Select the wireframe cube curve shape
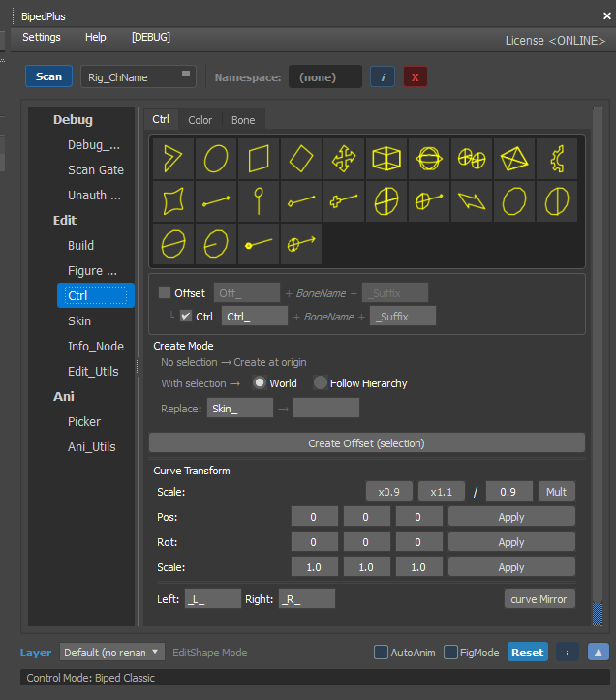This screenshot has width=616, height=700. (386, 159)
